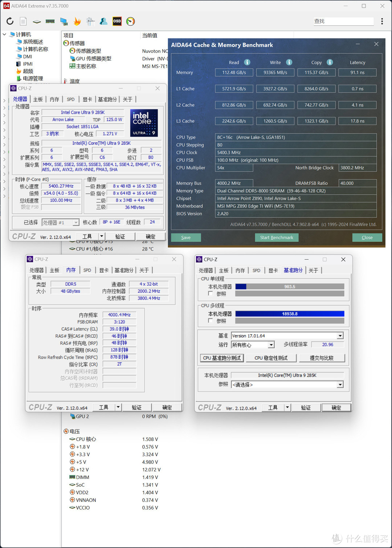Click the Read info icon in benchmark window

tap(247, 62)
